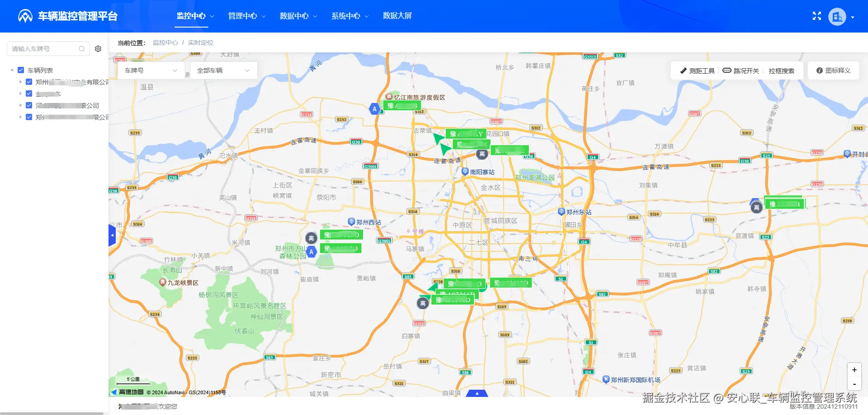
Task: Click offline vehicle marker near 官渡镇
Action: 756,207
